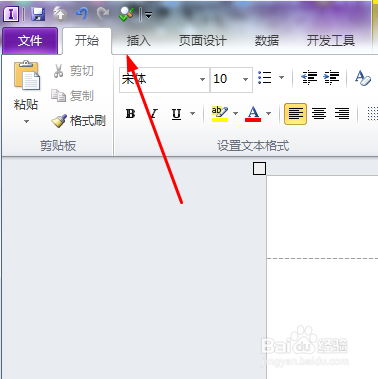Image resolution: width=378 pixels, height=379 pixels.
Task: Click inside the white form page area
Action: tap(322, 277)
